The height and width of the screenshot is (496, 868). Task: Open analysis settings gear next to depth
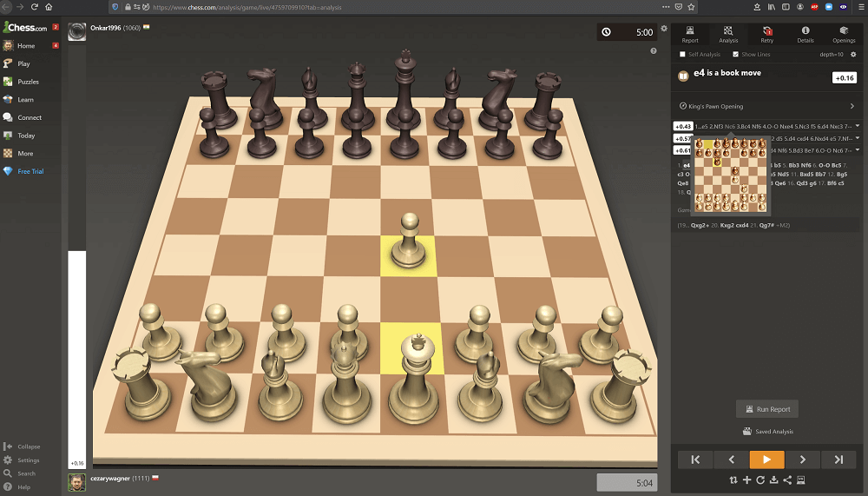click(853, 54)
